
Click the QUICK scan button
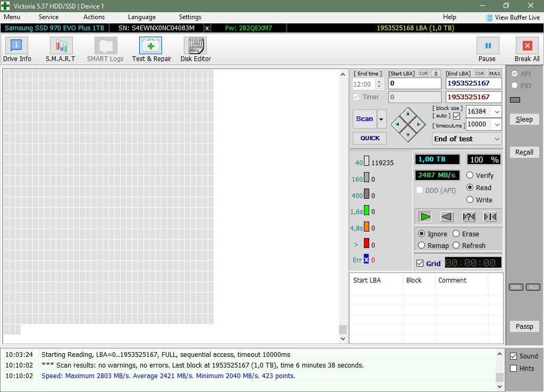[x=370, y=138]
